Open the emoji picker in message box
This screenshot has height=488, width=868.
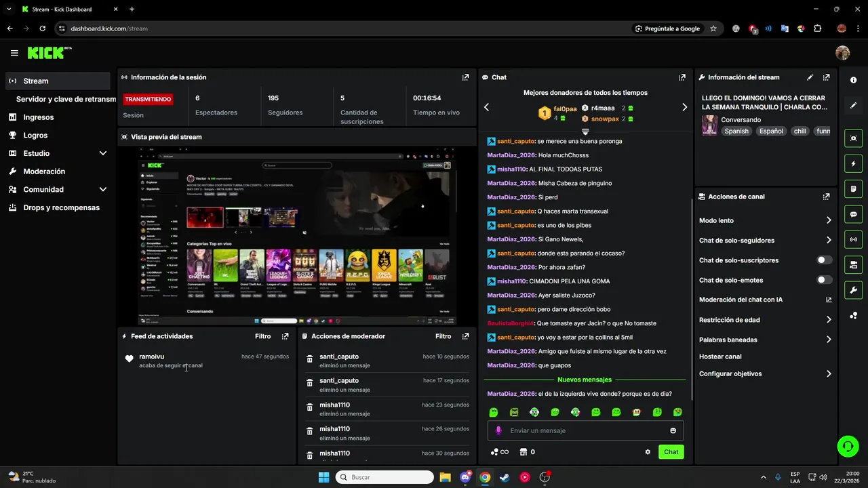coord(673,430)
